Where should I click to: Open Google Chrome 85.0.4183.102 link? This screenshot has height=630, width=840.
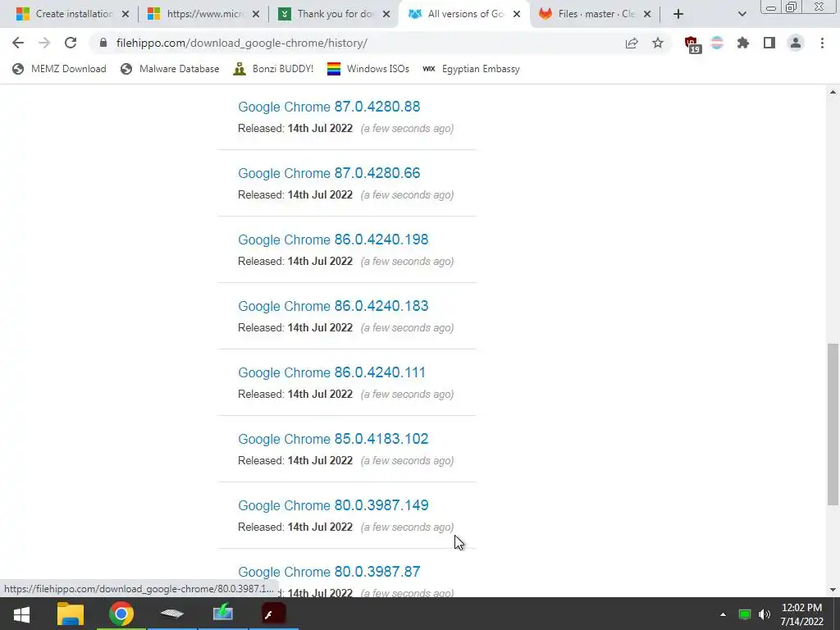pyautogui.click(x=333, y=439)
